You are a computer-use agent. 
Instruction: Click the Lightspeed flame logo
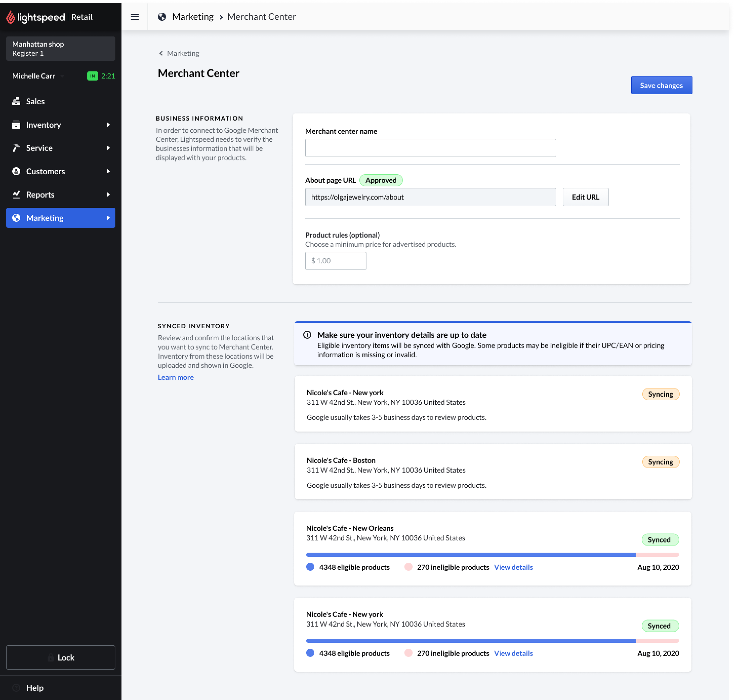(x=10, y=17)
